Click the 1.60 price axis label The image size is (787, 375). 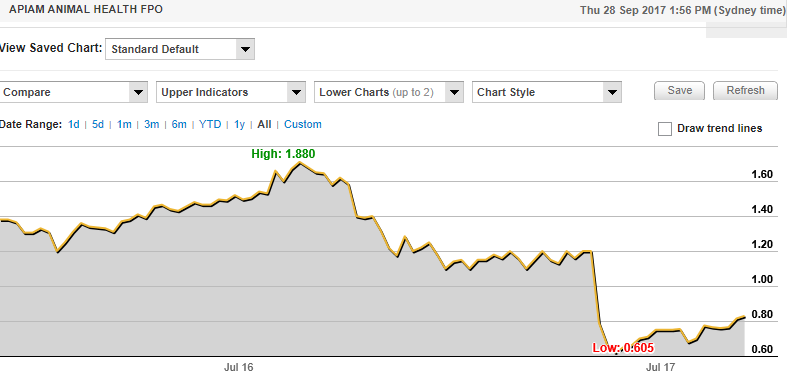(761, 175)
